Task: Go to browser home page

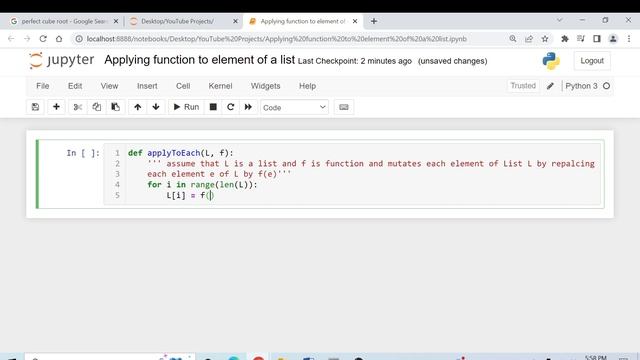Action: [x=59, y=39]
